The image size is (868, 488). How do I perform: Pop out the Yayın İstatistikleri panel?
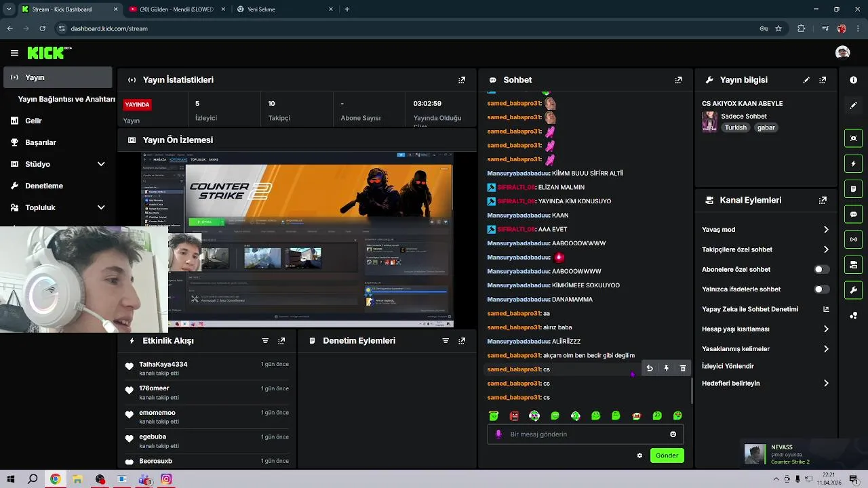point(462,80)
